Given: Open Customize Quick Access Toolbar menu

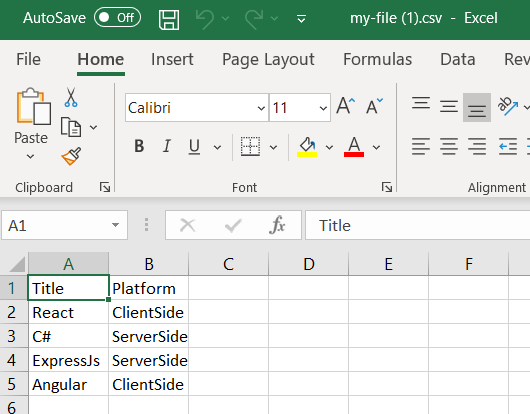Looking at the screenshot, I should (301, 19).
